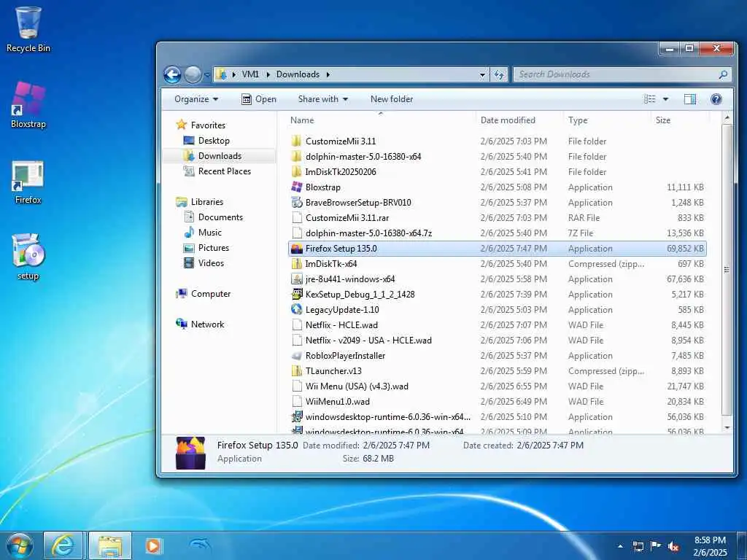The width and height of the screenshot is (747, 560).
Task: Select jre-8u441-windows-x64 installer icon
Action: point(297,279)
